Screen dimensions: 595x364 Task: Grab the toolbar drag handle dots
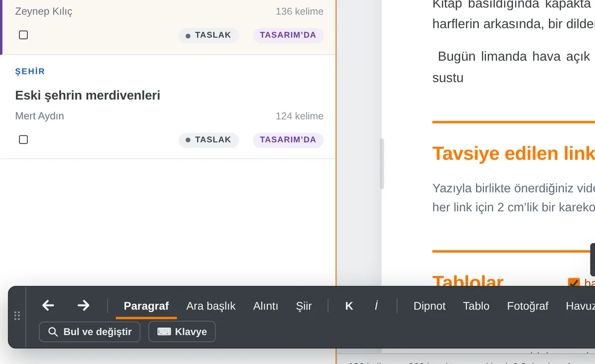click(x=17, y=316)
